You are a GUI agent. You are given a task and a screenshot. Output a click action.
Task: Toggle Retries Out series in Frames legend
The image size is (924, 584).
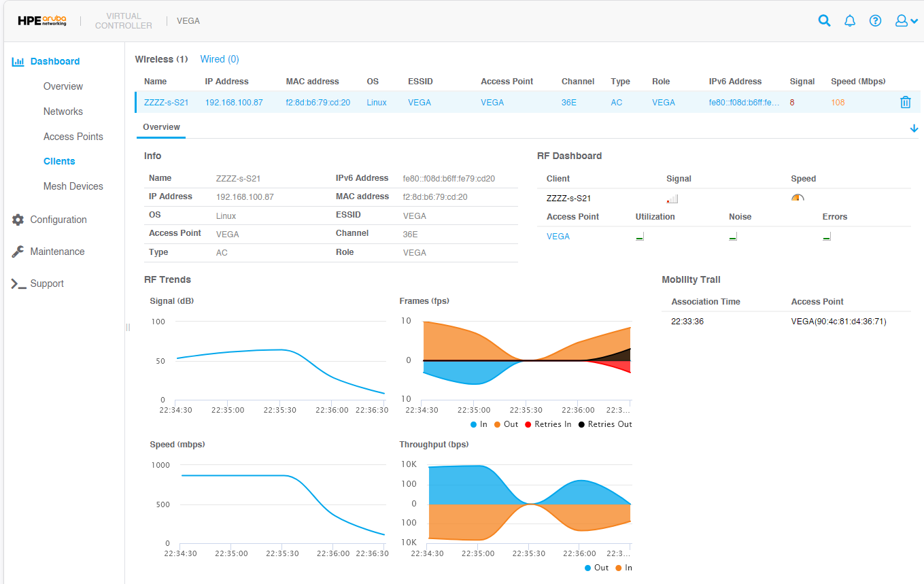coord(604,424)
